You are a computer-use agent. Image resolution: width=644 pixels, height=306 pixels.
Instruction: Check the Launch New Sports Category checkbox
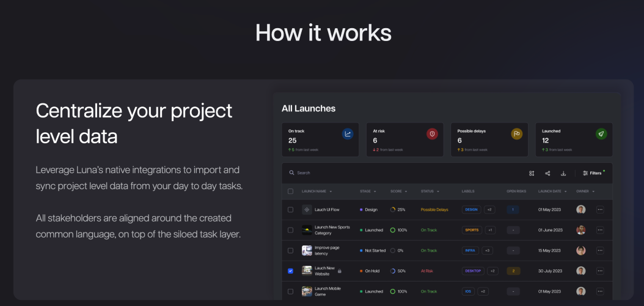290,230
